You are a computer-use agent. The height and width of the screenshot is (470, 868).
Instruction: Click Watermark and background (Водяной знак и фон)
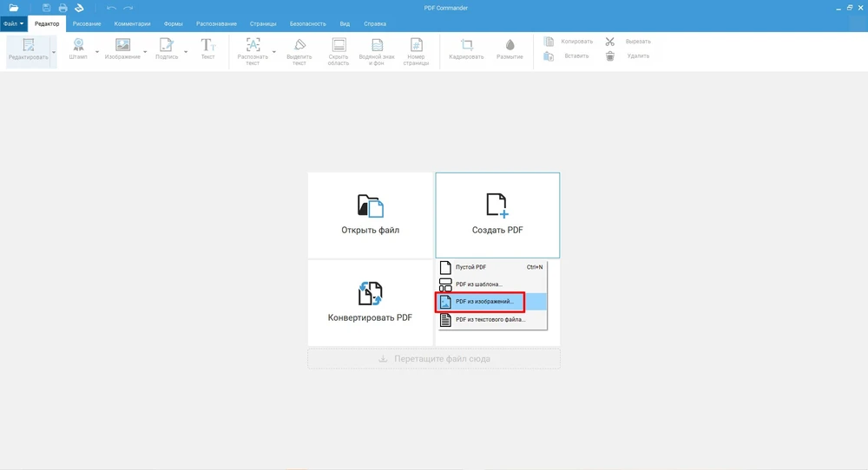(377, 45)
